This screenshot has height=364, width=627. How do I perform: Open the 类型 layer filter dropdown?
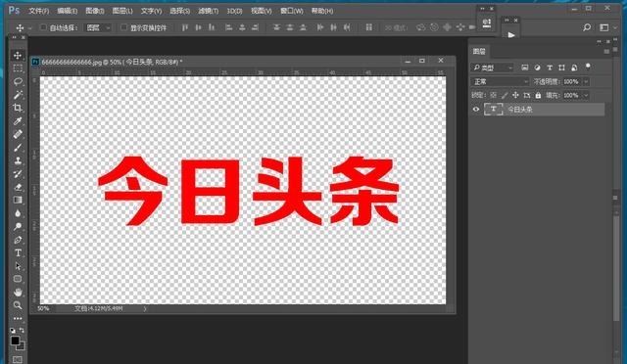coord(492,68)
